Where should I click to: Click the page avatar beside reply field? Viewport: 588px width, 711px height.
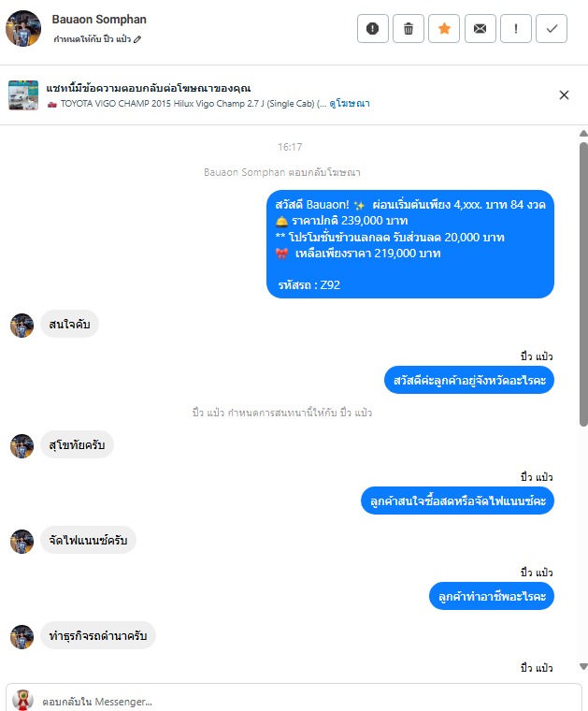22,700
